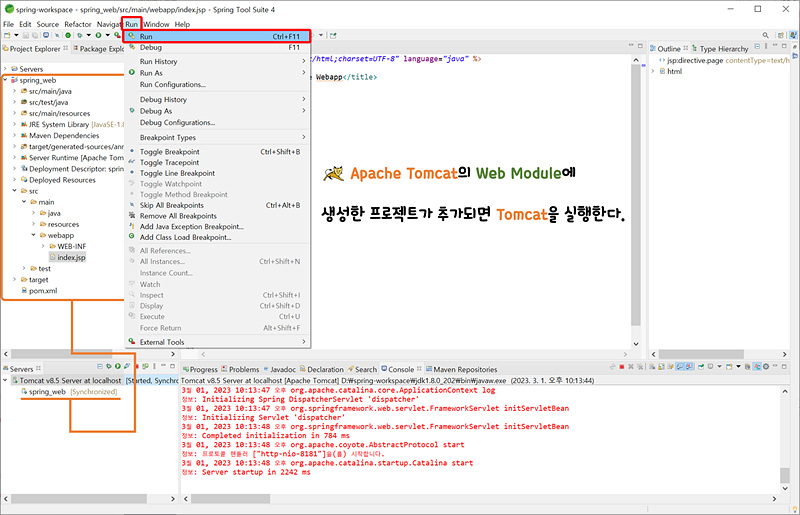
Task: Click the Pin Console icon
Action: point(701,366)
